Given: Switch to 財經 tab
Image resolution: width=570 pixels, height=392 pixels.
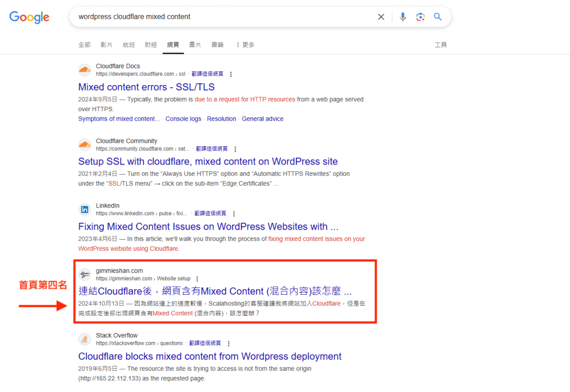Looking at the screenshot, I should [151, 44].
